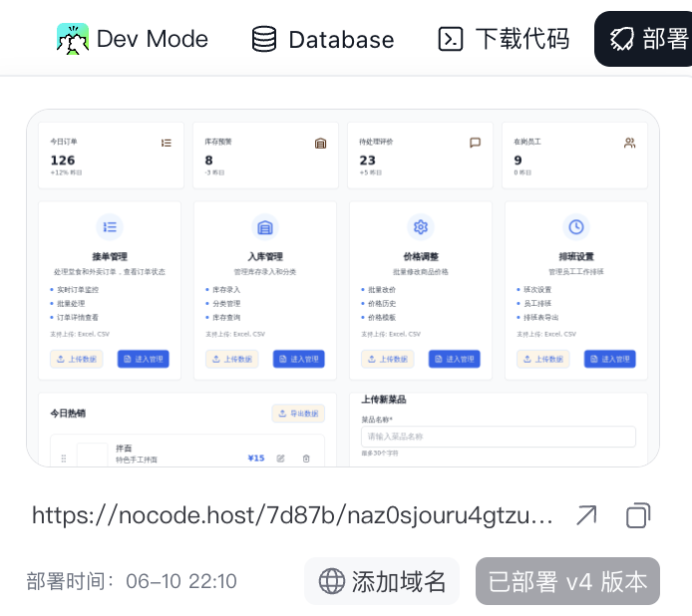Click the 价格历史 list item
This screenshot has width=692, height=616.
click(382, 304)
